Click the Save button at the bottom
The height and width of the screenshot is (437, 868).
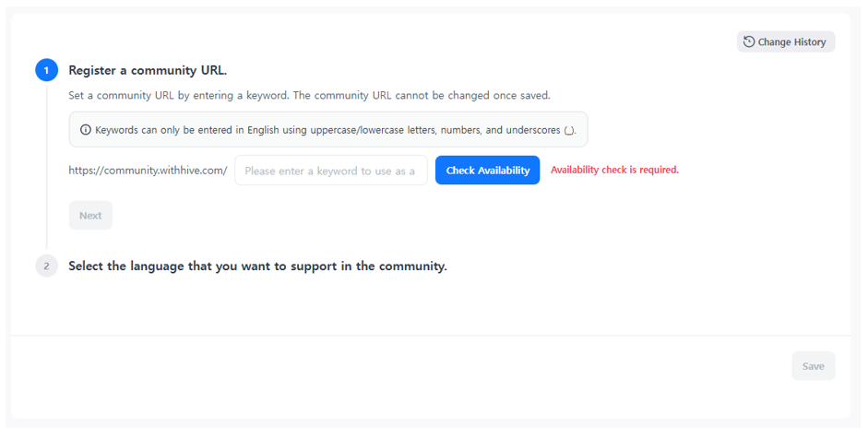click(x=814, y=366)
